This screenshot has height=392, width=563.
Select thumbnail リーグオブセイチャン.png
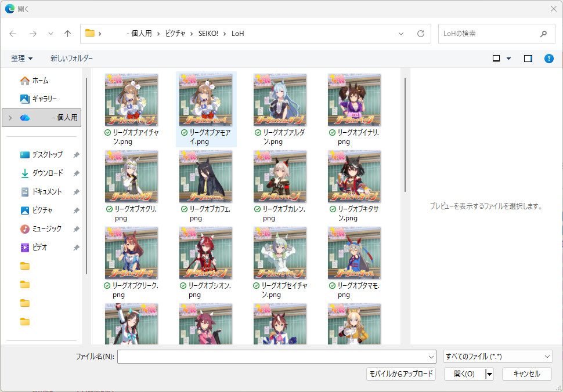click(280, 253)
